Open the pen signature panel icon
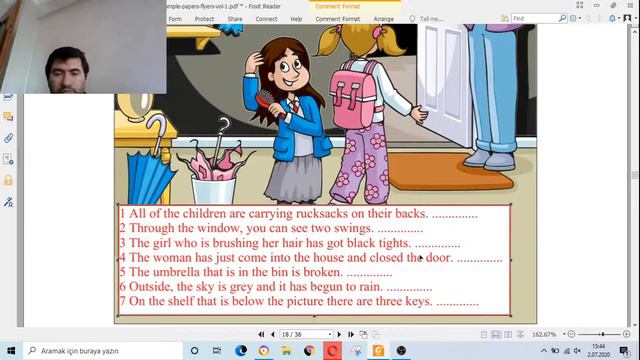 tap(8, 202)
